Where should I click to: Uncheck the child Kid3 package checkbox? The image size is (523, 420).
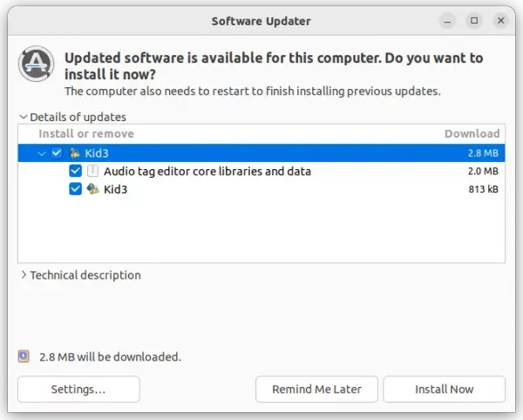pyautogui.click(x=75, y=189)
